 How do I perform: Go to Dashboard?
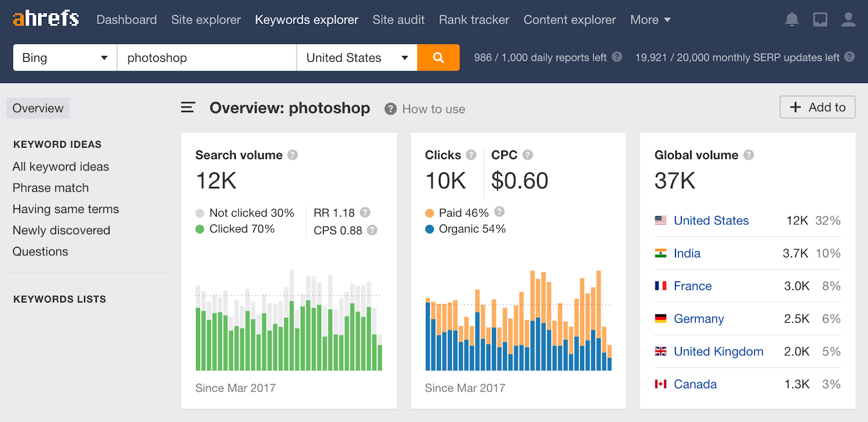pyautogui.click(x=126, y=20)
